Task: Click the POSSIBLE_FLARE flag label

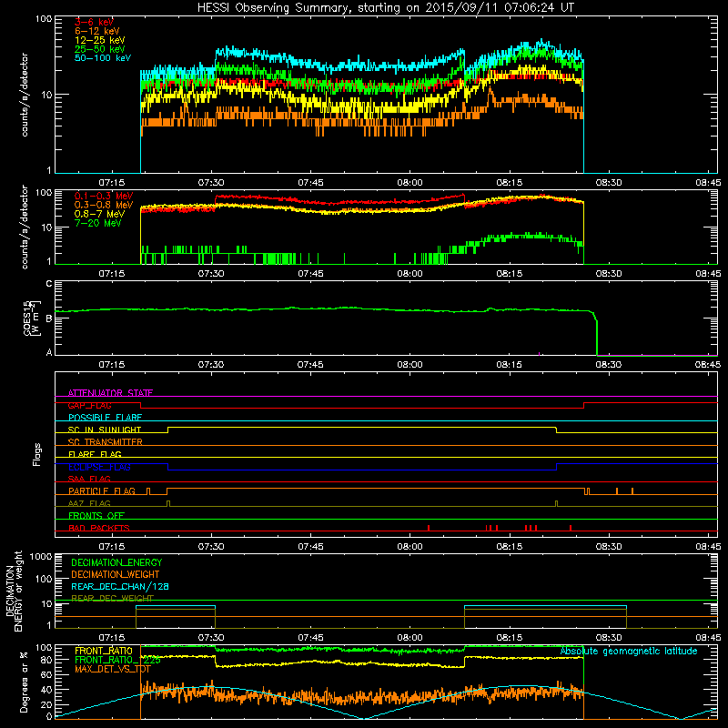Action: 105,418
